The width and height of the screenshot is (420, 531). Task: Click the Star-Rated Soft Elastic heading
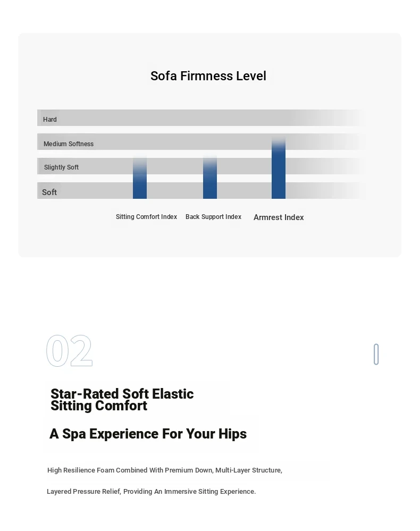[122, 394]
